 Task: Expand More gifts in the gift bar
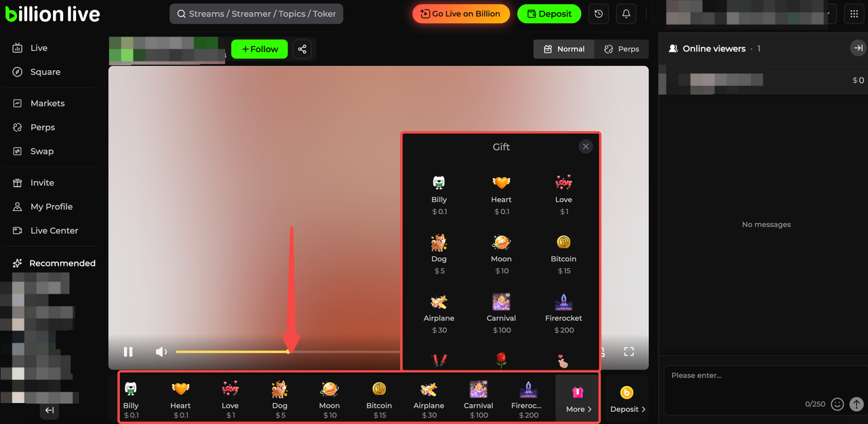[x=578, y=399]
